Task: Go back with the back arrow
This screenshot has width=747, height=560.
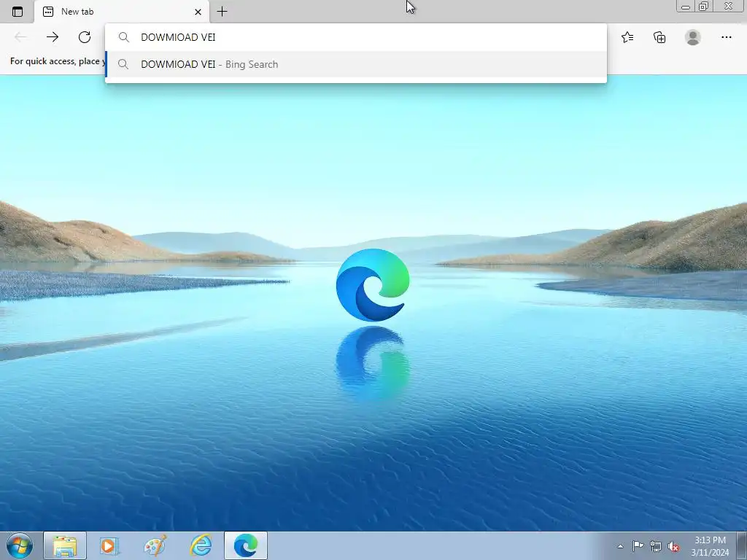Action: (x=20, y=37)
